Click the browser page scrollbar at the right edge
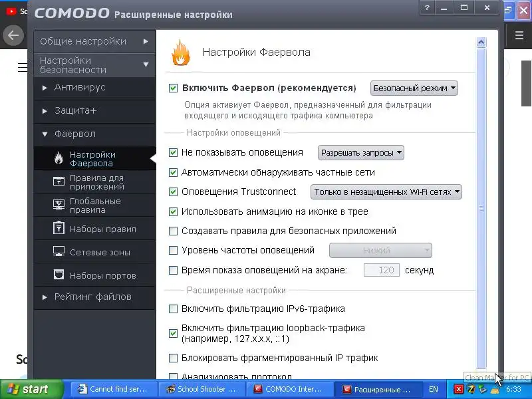 526,83
